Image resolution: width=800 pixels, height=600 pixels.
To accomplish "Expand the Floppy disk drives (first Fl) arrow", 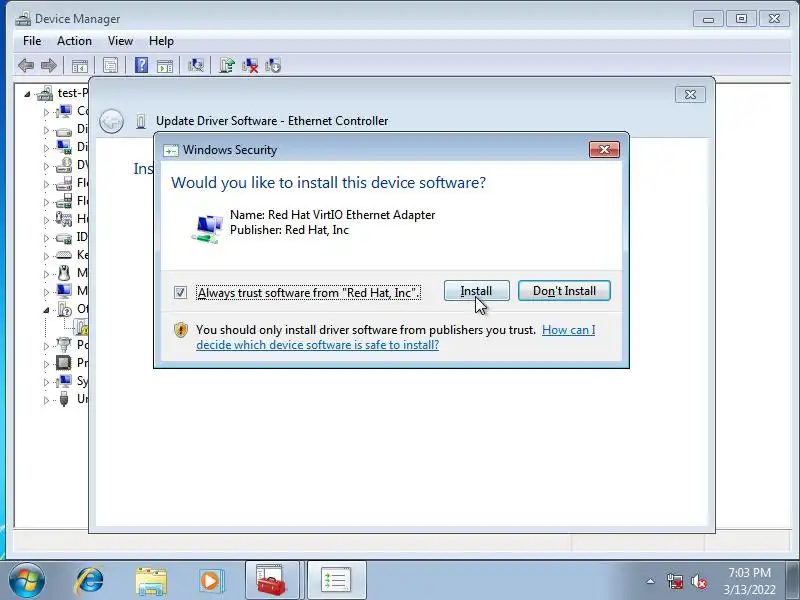I will (46, 184).
